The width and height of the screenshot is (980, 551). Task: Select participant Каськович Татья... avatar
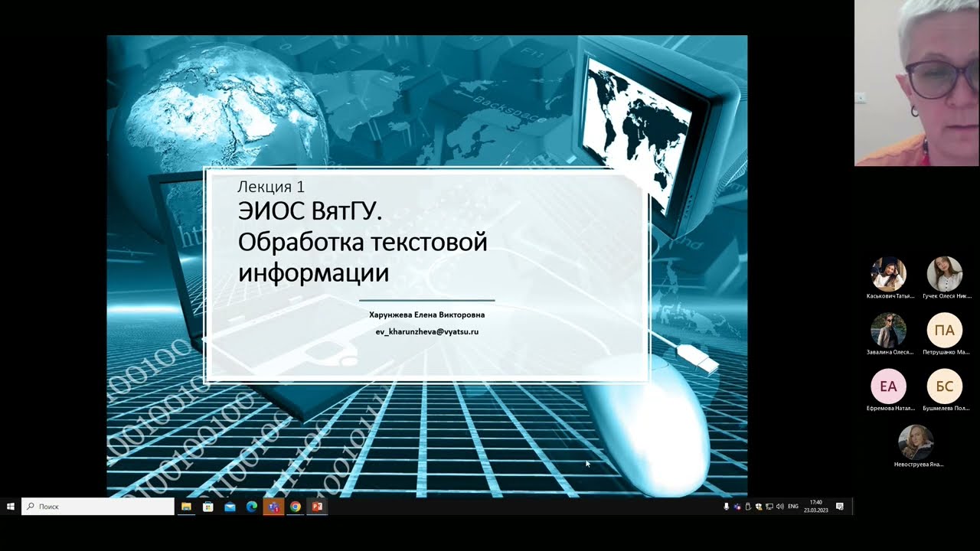889,274
